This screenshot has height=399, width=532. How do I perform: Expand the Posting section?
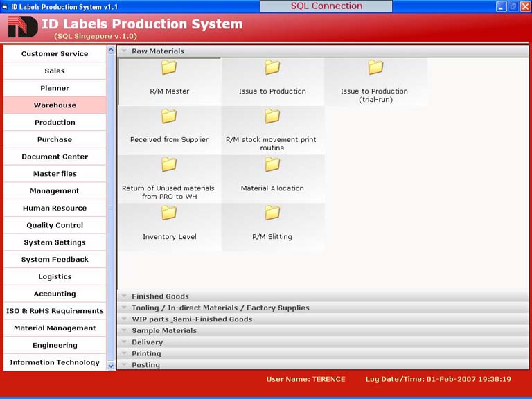coord(145,365)
